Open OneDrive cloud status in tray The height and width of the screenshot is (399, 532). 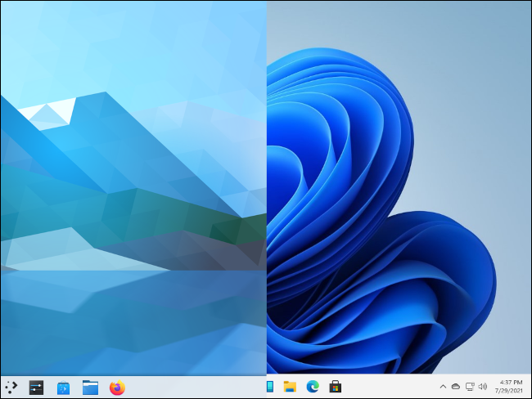pos(456,387)
